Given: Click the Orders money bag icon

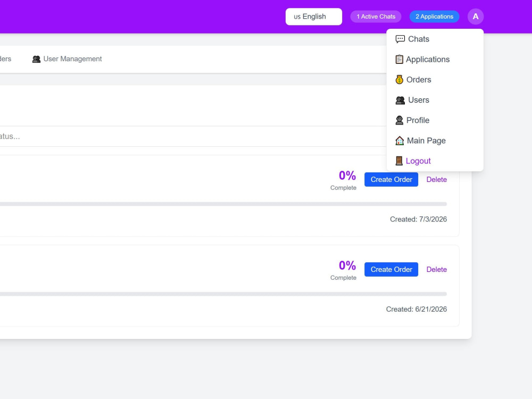Looking at the screenshot, I should (400, 80).
